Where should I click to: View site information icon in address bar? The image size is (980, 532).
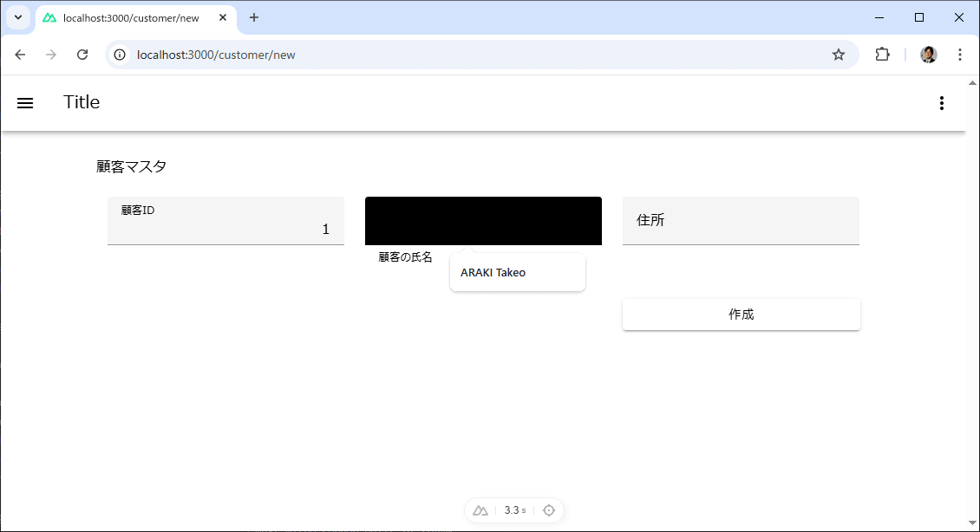[x=120, y=55]
